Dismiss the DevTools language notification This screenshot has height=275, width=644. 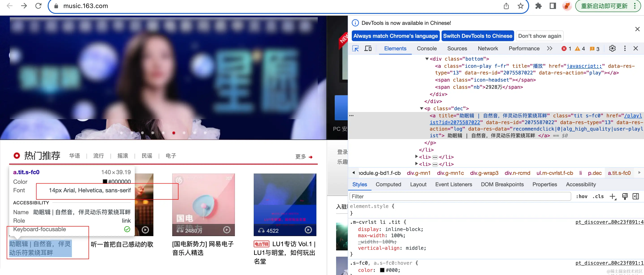point(637,29)
